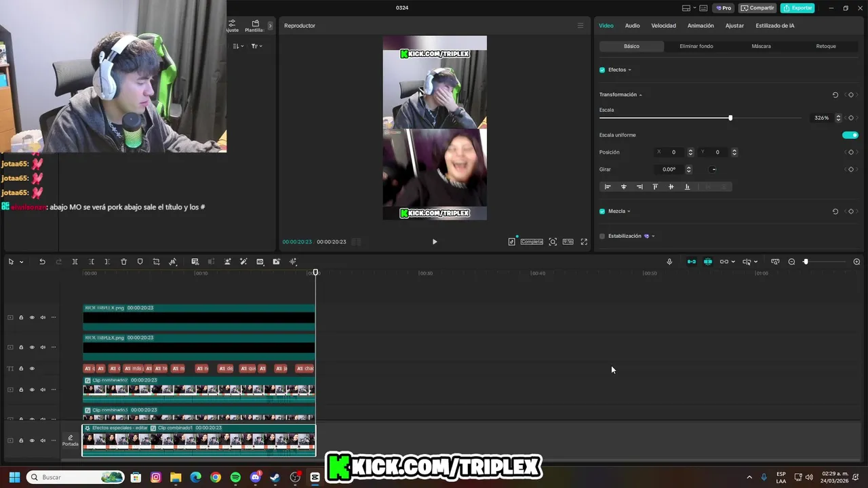
Task: Open the Ajustar tab
Action: click(x=734, y=26)
